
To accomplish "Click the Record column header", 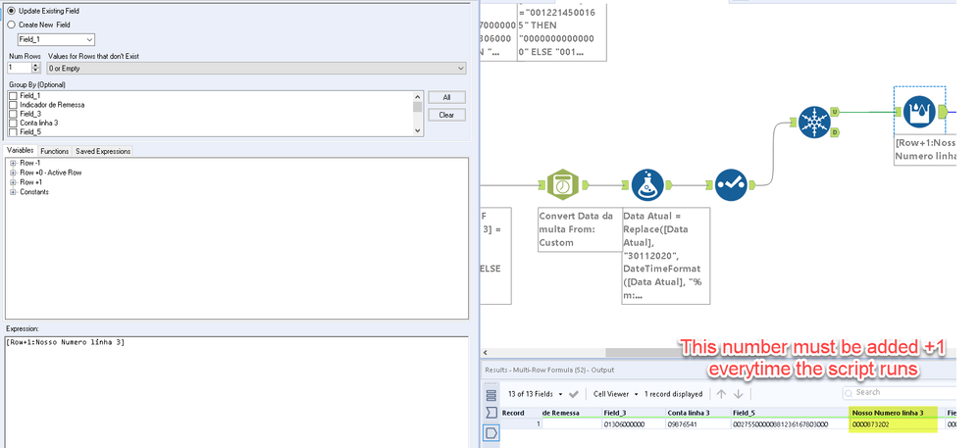I will (513, 413).
